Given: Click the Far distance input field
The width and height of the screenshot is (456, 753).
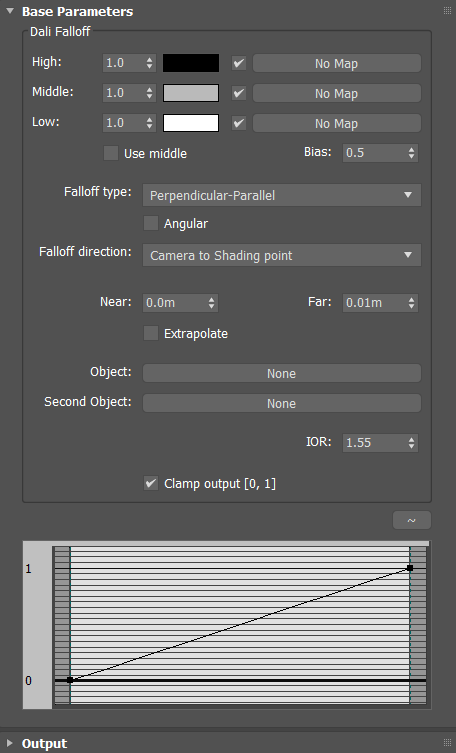Looking at the screenshot, I should pos(374,303).
